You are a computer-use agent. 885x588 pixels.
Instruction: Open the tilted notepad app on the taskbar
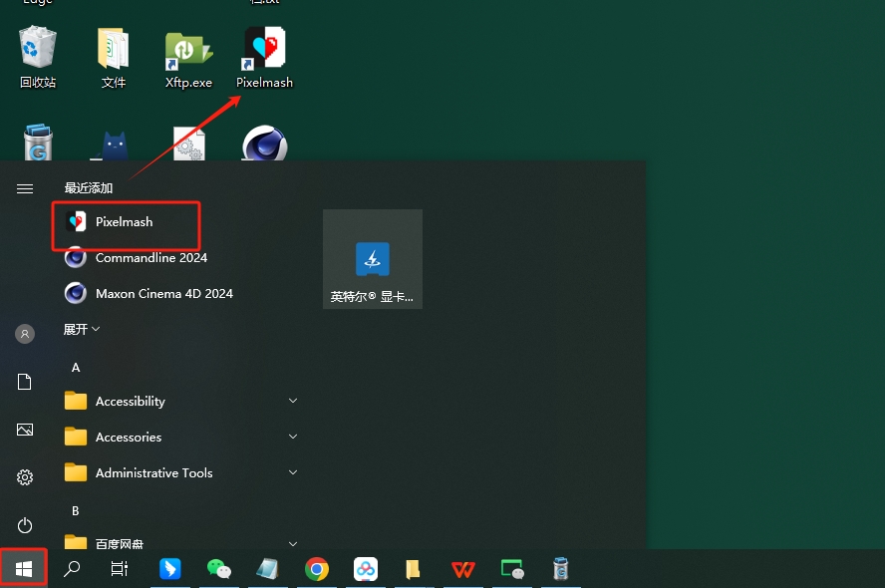(267, 569)
